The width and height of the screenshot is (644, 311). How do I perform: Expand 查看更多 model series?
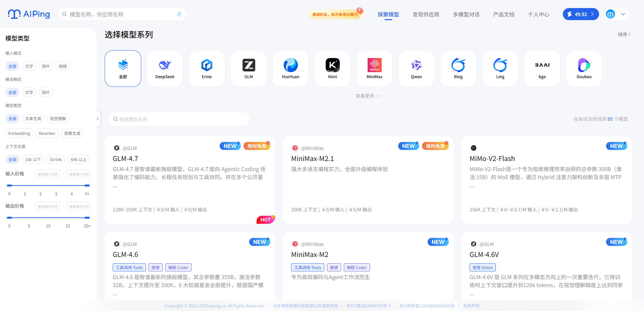tap(368, 96)
